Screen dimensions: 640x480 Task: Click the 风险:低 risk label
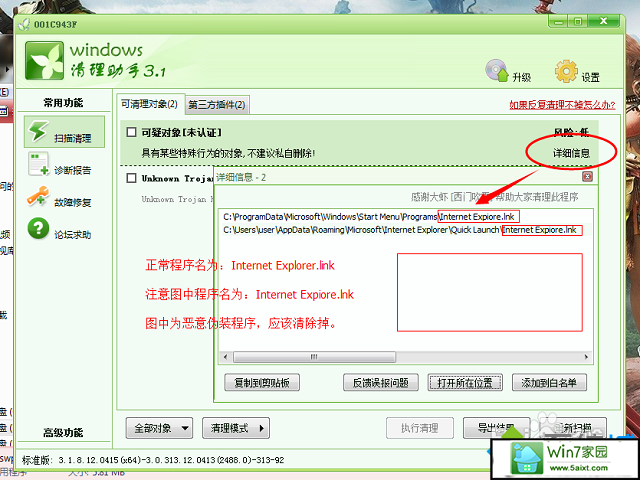[x=571, y=132]
